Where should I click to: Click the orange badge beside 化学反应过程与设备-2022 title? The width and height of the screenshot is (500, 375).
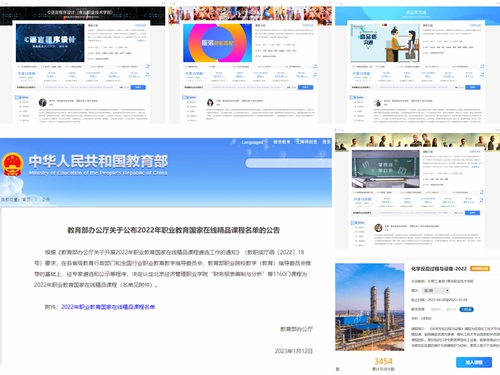pos(480,269)
